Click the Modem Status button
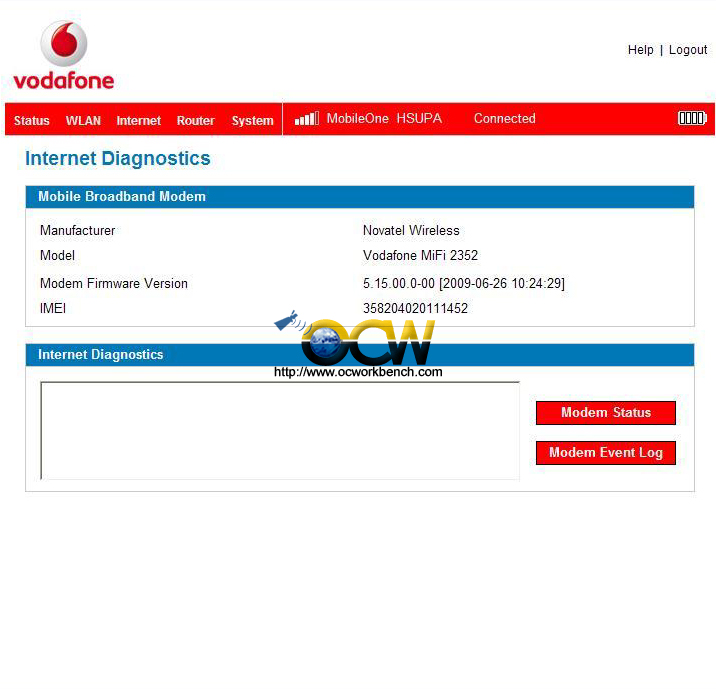 (605, 413)
